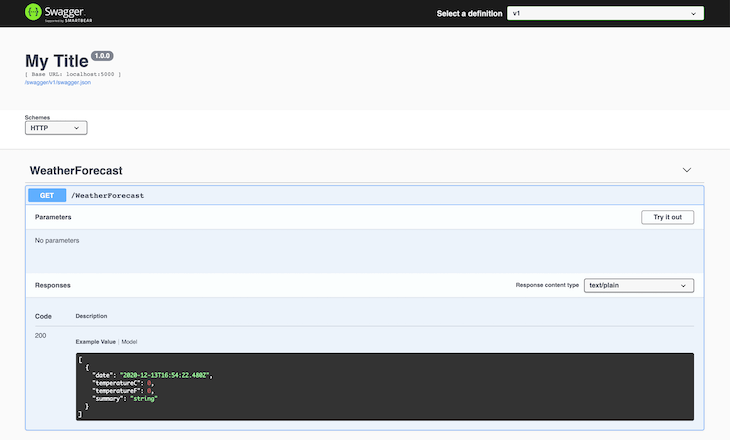Click the My Title heading
Image resolution: width=730 pixels, height=440 pixels.
(x=57, y=61)
